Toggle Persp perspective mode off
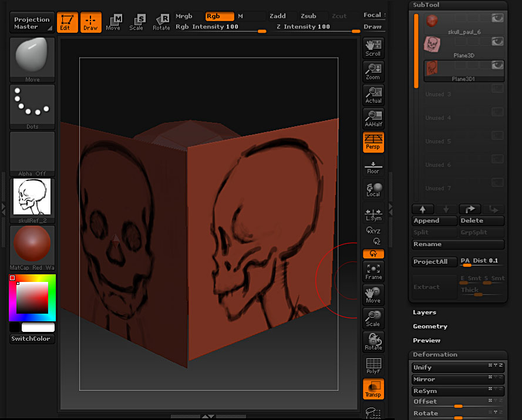 (x=373, y=142)
